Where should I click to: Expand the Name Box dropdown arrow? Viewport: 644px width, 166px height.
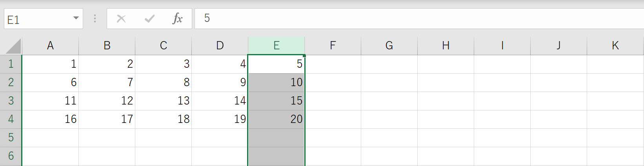pos(76,18)
